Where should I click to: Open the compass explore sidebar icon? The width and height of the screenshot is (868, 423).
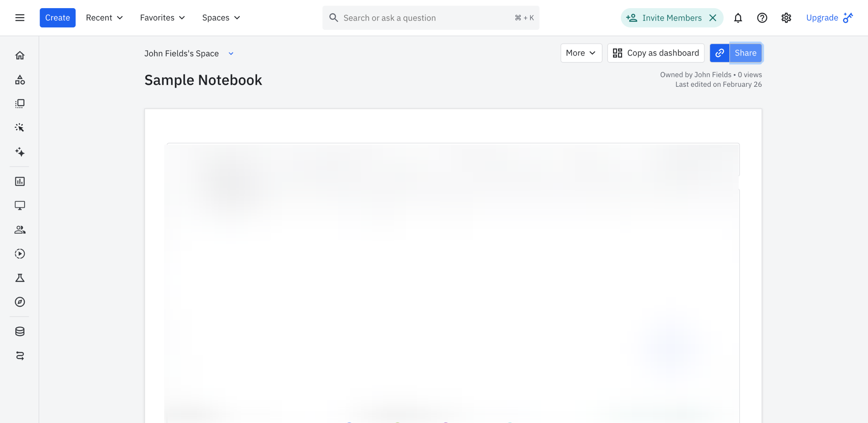pyautogui.click(x=20, y=302)
